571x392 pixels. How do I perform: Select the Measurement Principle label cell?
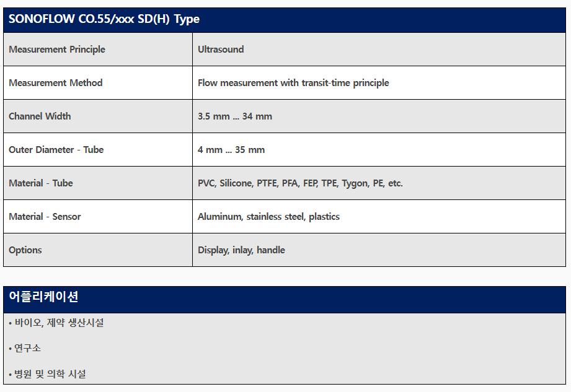[x=57, y=50]
